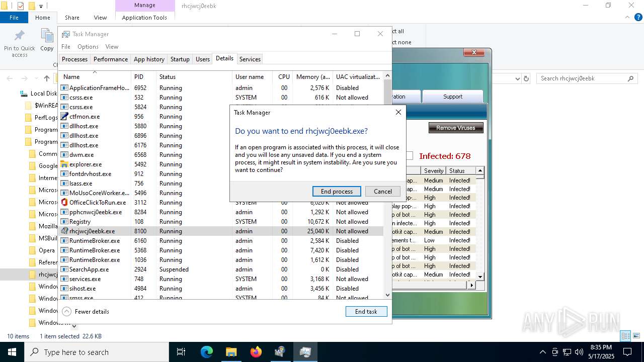
Task: Click End task in Task Manager
Action: tap(366, 312)
